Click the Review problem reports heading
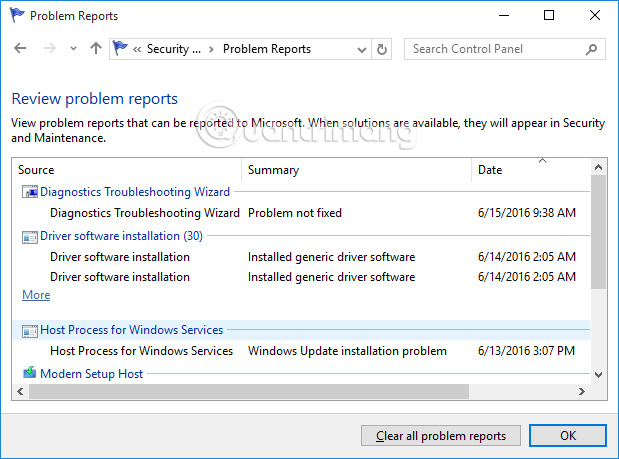 point(95,99)
